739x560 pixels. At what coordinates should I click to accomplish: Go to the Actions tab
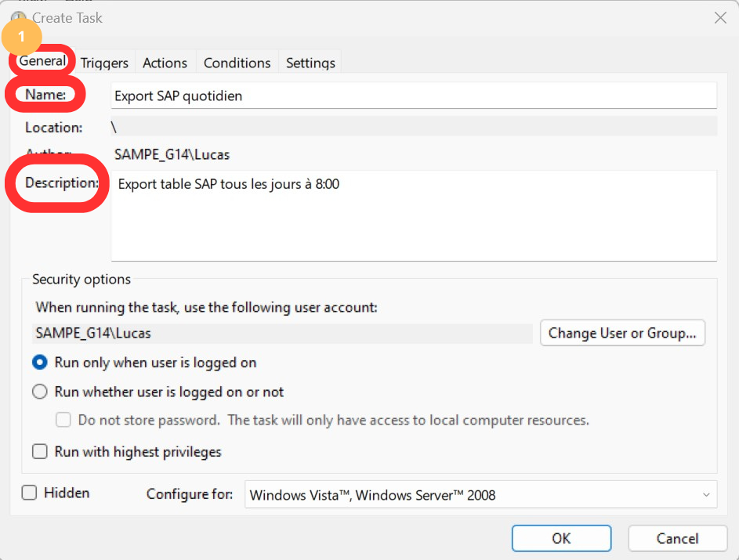(165, 63)
